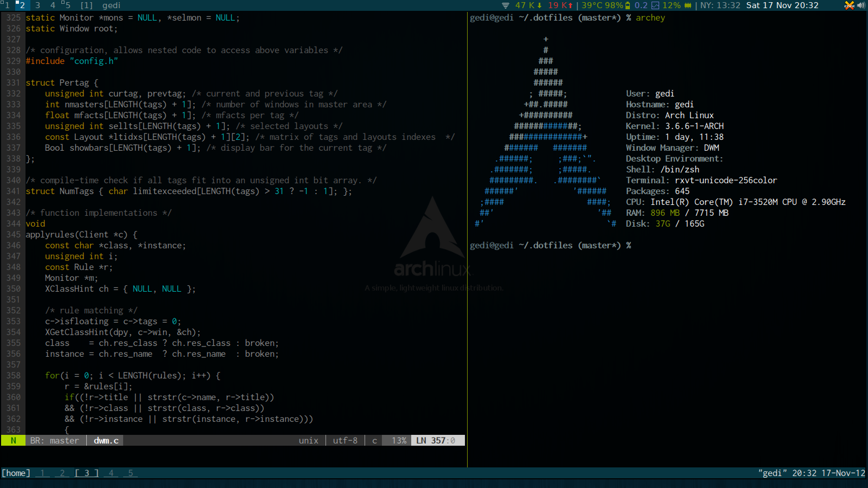Switch to tmux window 1

click(x=42, y=473)
